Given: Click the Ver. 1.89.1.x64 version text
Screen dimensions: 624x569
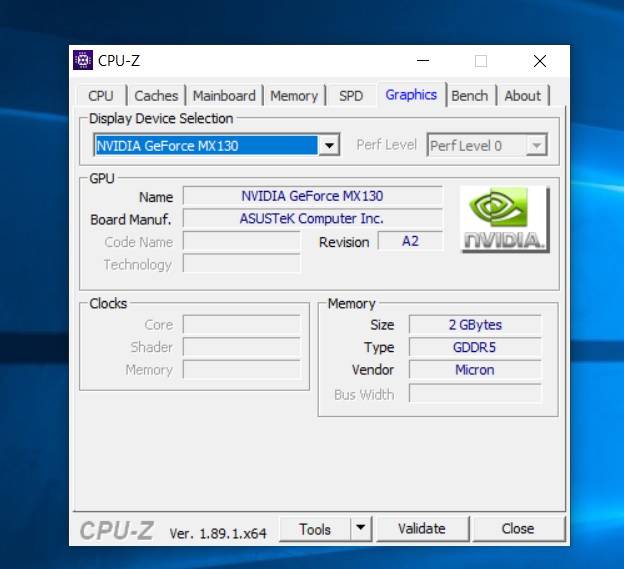Looking at the screenshot, I should point(218,533).
